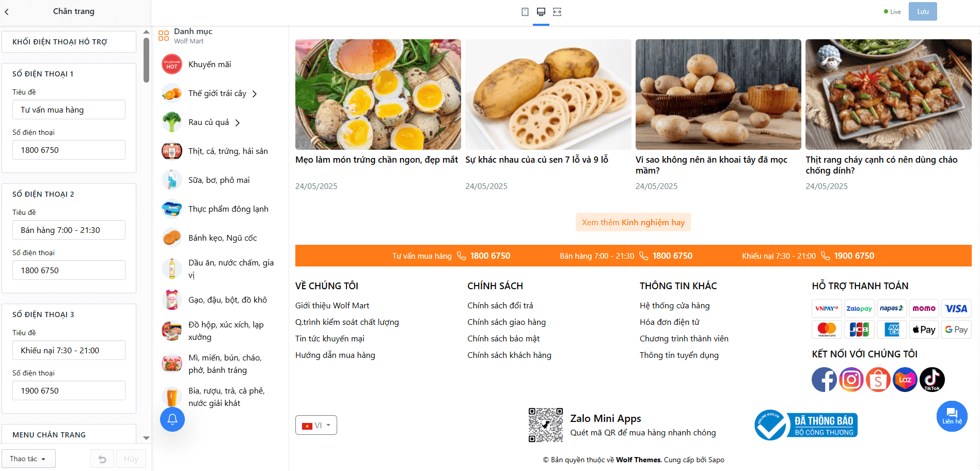This screenshot has width=980, height=471.
Task: Click Số điện thoại 3 phone number field
Action: tap(69, 390)
